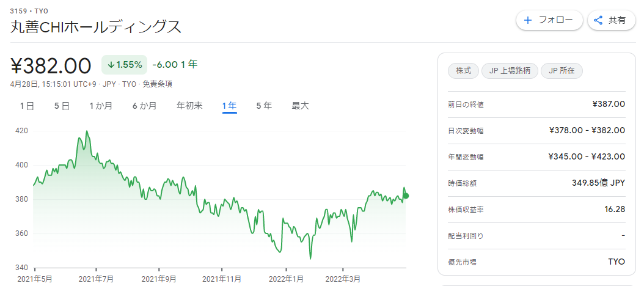Click the -6.00 1年 change text
Screen dimensions: 644x286
pos(175,65)
